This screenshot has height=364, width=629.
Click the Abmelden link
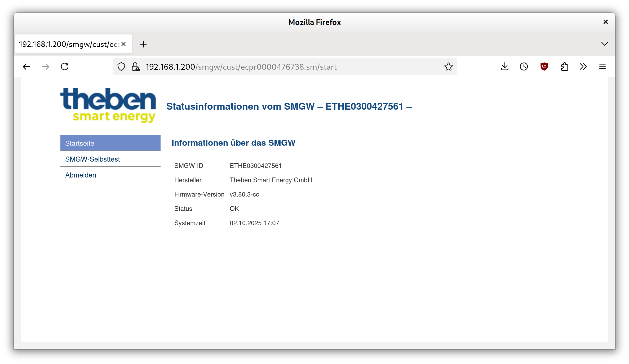(x=81, y=175)
